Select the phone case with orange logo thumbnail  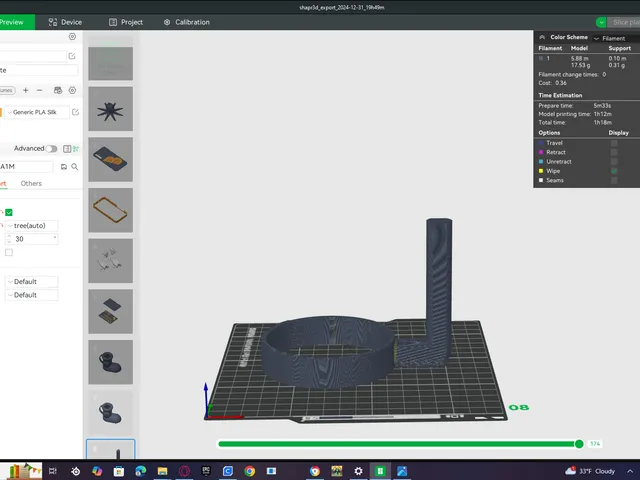(x=111, y=160)
